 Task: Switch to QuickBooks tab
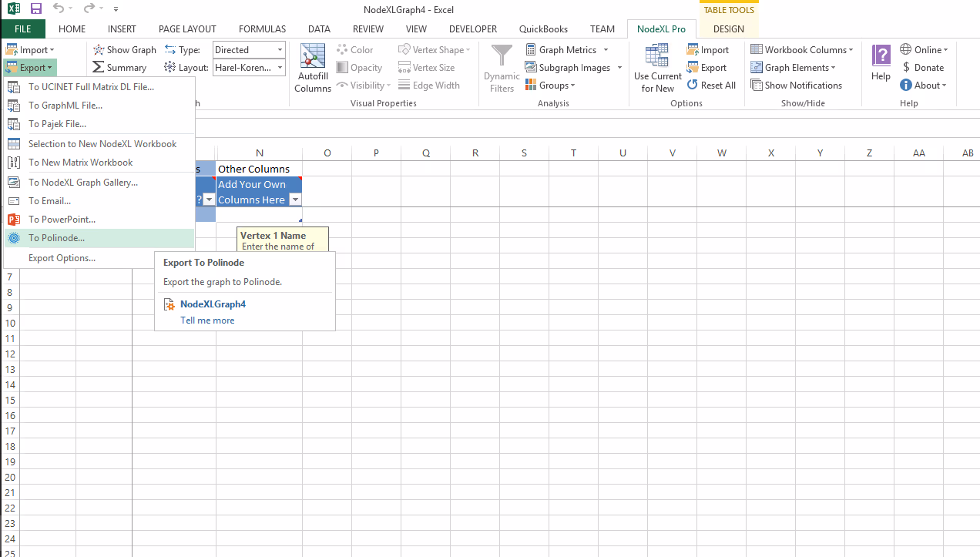(x=543, y=29)
